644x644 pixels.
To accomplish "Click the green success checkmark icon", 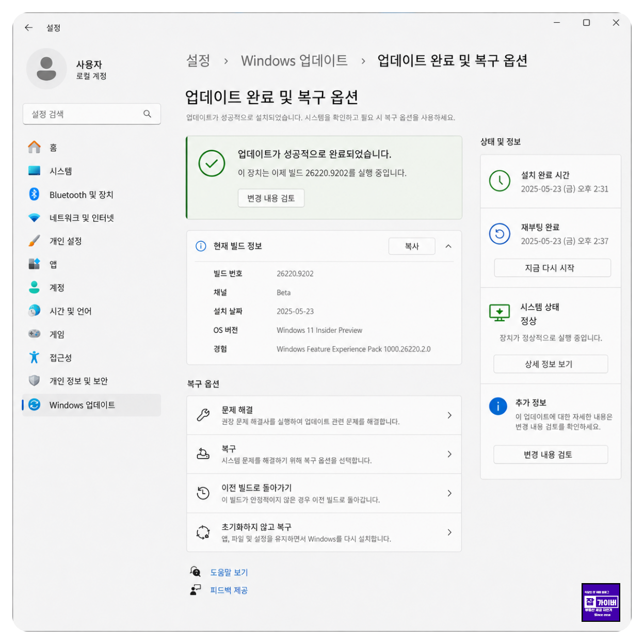I will click(212, 163).
